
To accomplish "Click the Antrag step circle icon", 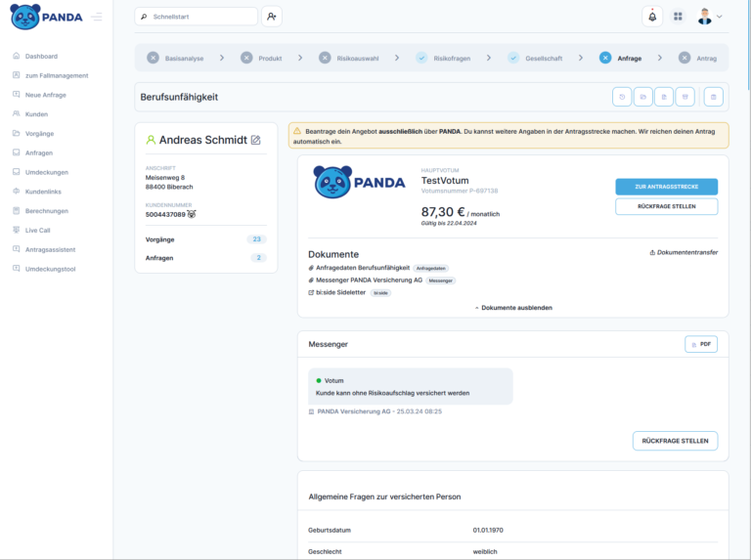I will (x=685, y=58).
